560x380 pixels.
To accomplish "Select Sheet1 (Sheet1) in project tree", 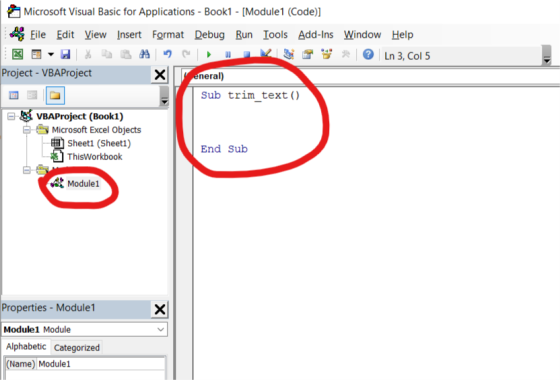I will pyautogui.click(x=99, y=143).
